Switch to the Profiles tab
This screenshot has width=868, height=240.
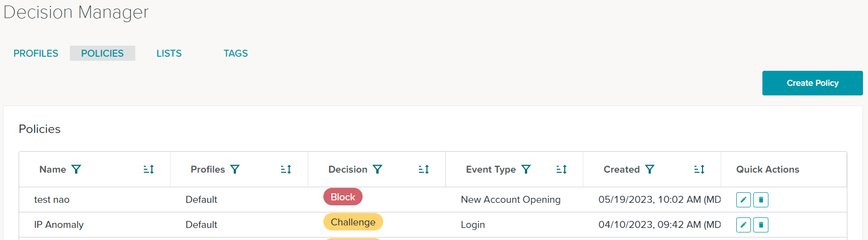pyautogui.click(x=36, y=53)
